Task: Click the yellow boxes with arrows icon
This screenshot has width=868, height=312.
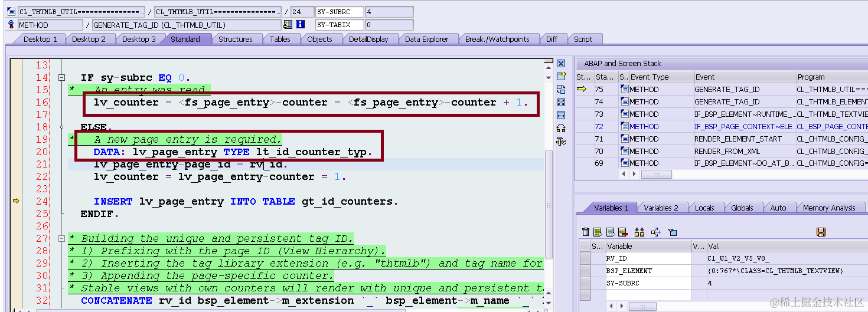Action: (639, 232)
